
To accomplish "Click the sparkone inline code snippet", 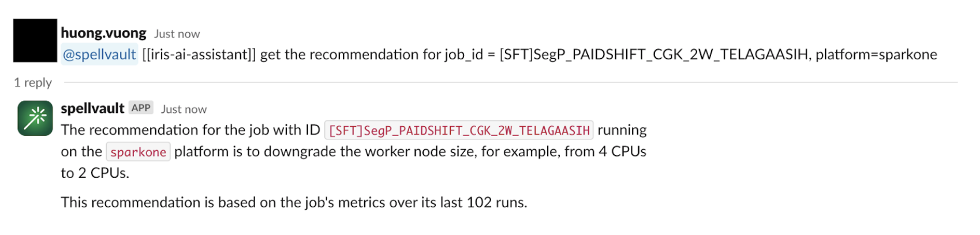I will [x=139, y=152].
